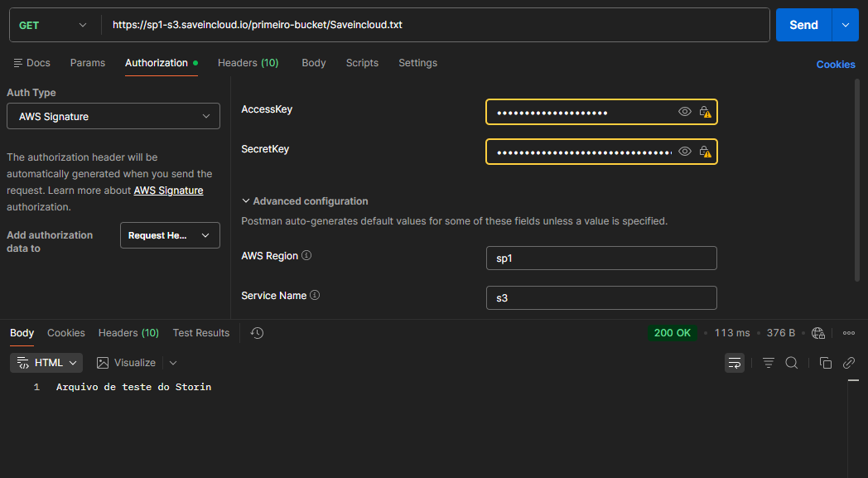Open Settings tab
868x478 pixels.
418,63
